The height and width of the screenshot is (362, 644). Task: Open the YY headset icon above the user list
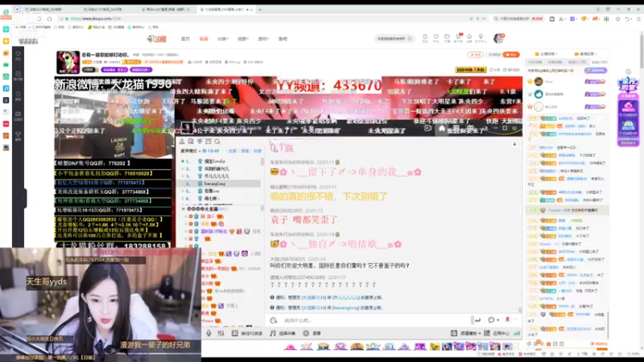191,142
